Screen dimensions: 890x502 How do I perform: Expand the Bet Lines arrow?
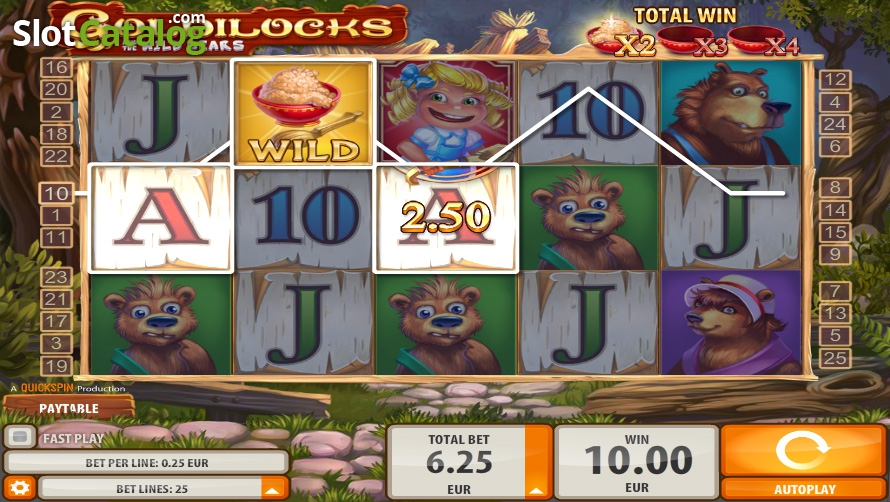[272, 488]
